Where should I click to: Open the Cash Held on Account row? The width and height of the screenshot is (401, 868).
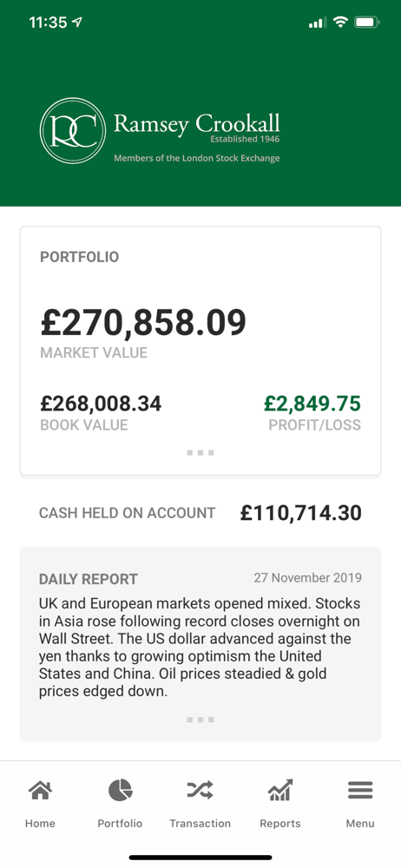point(200,513)
